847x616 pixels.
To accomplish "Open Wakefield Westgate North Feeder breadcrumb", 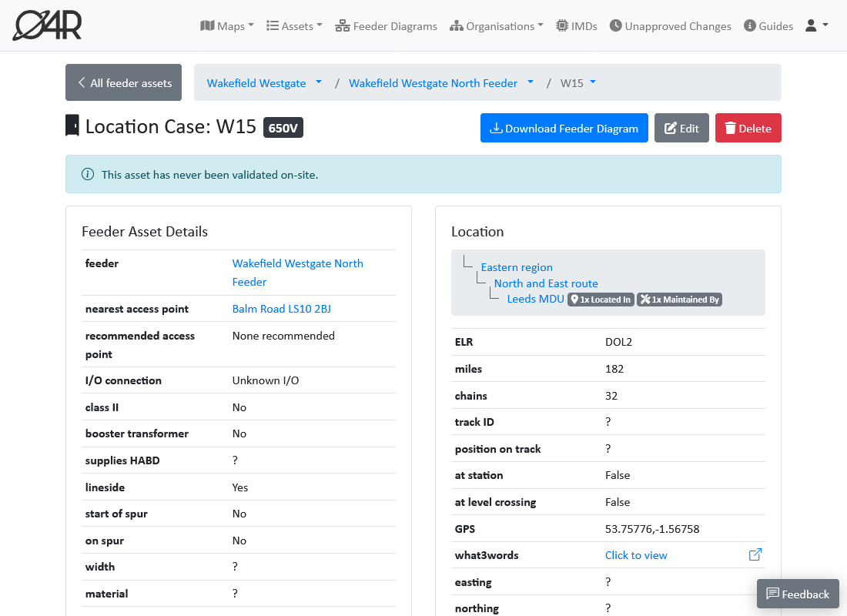I will [433, 83].
